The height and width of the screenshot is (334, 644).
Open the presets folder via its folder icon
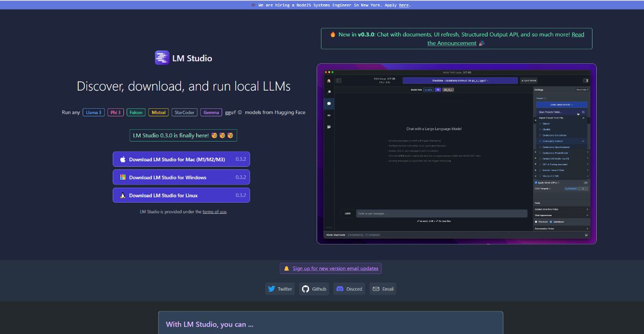click(583, 113)
